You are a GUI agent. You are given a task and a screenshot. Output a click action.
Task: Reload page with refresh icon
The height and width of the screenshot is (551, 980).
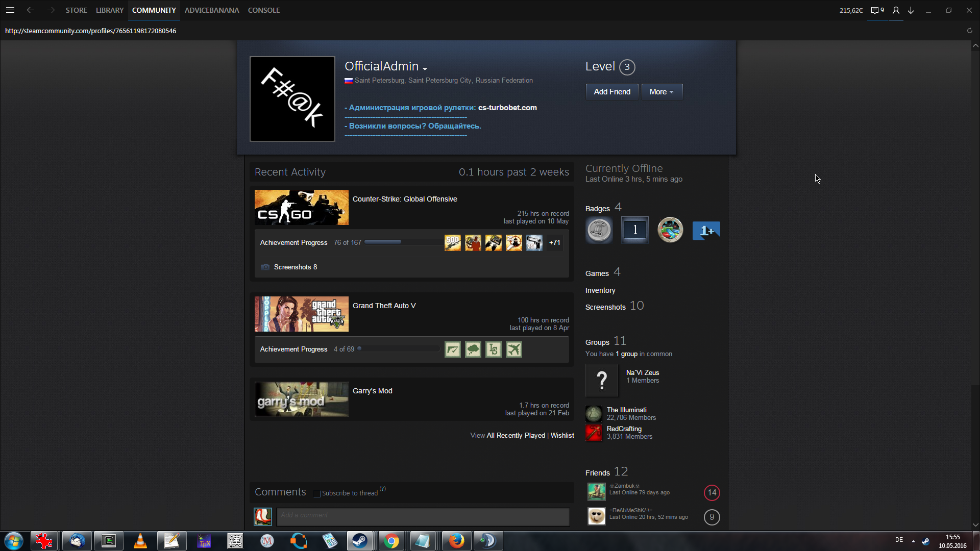969,31
